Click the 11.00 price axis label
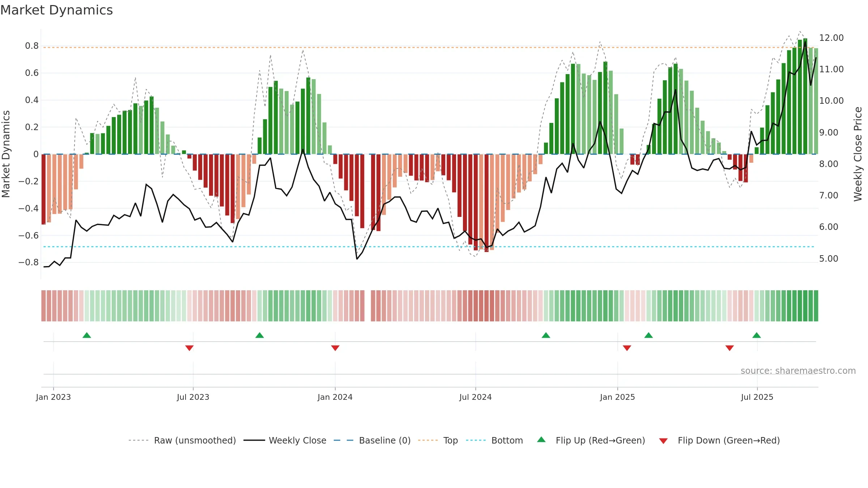 coord(831,69)
